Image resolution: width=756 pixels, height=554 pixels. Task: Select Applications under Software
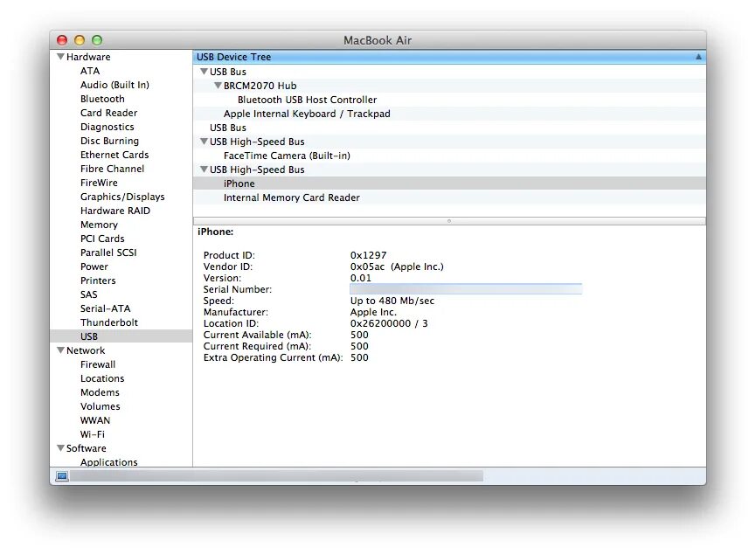(109, 462)
